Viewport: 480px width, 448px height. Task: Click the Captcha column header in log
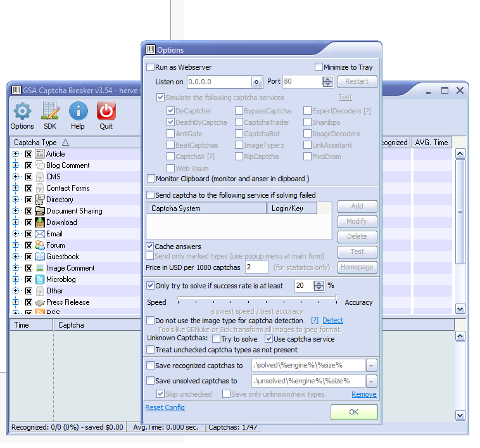coord(98,325)
